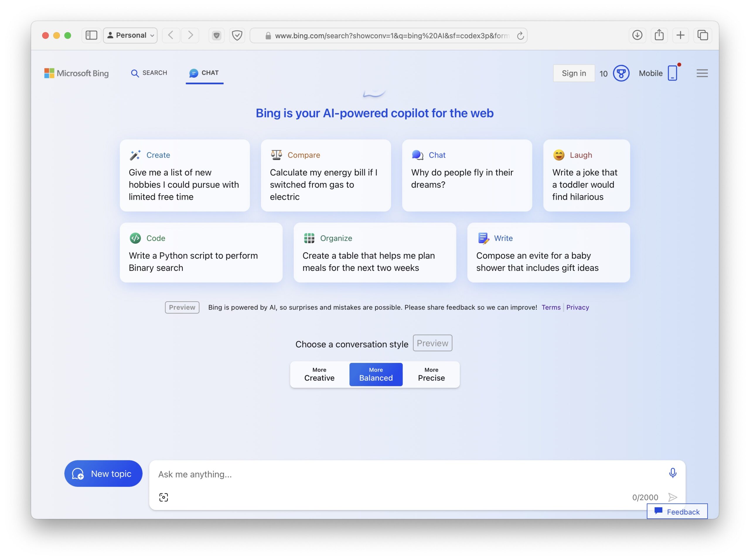The width and height of the screenshot is (750, 560).
Task: Click the Compare suggestion card icon
Action: point(277,154)
